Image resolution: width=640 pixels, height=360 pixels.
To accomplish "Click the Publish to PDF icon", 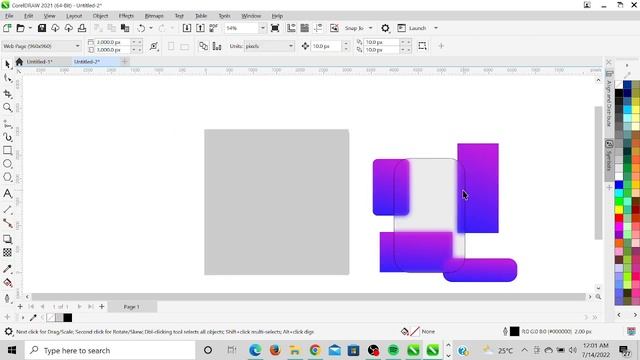I will point(213,28).
